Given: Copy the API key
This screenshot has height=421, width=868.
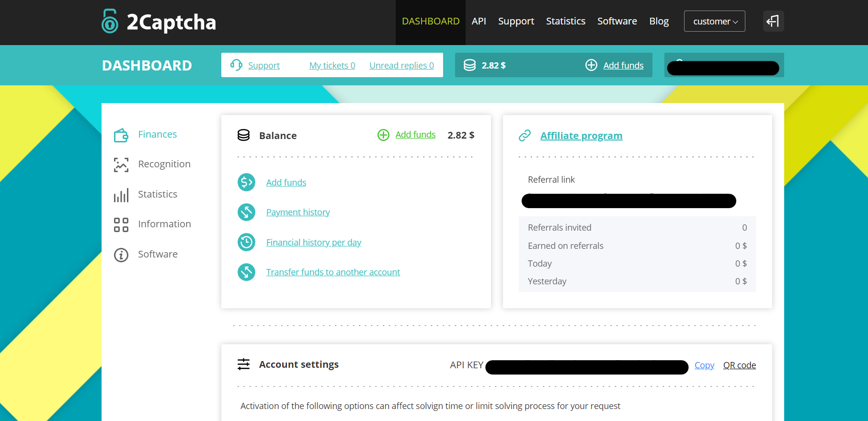Looking at the screenshot, I should click(704, 365).
